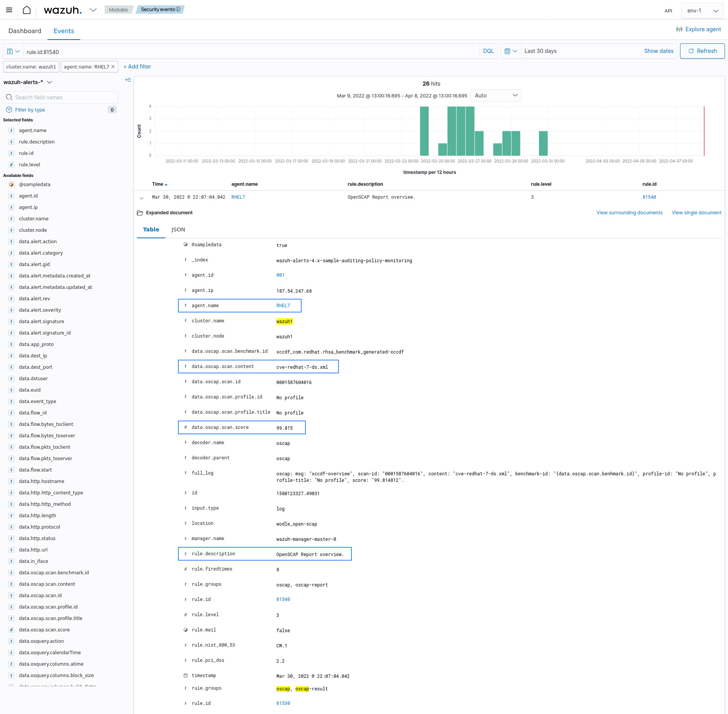Screen dimensions: 728x714
Task: Open the Wazuh menu chevron
Action: [93, 10]
